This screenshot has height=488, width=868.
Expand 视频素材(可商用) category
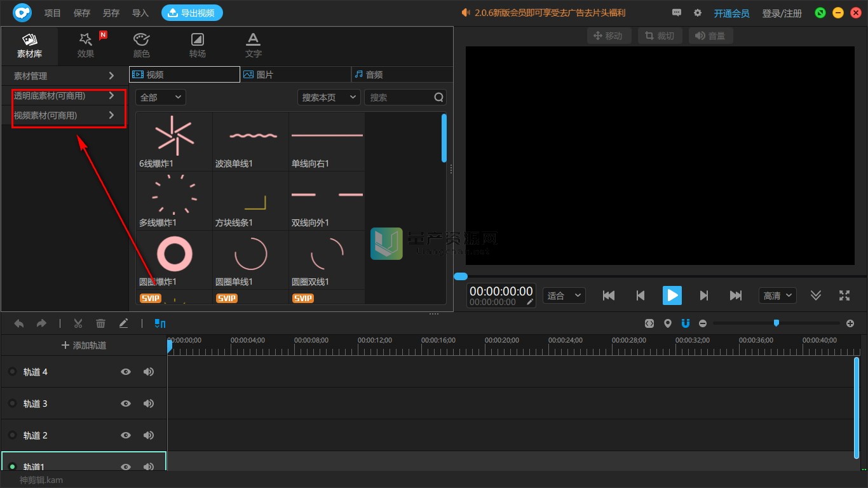(x=64, y=116)
